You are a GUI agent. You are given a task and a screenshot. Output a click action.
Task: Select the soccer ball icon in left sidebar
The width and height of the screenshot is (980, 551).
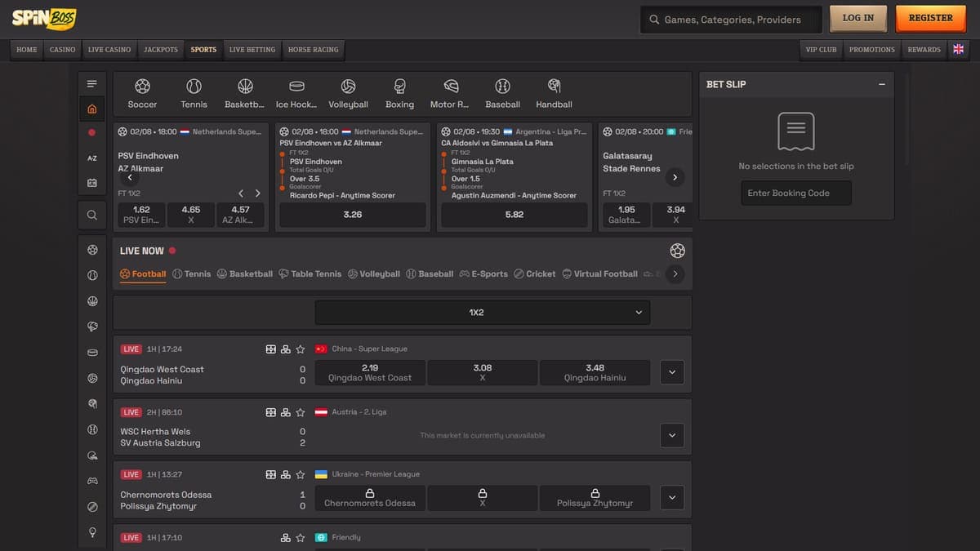[92, 250]
